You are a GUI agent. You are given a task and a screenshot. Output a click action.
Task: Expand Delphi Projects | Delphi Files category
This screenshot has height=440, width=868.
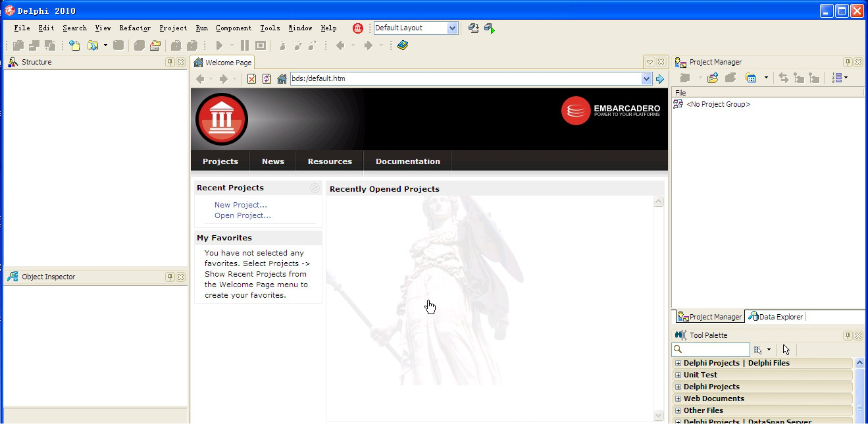click(678, 363)
